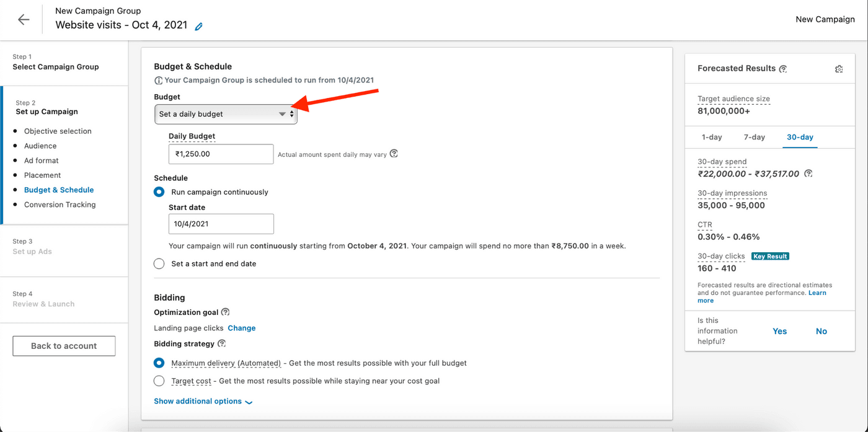The width and height of the screenshot is (868, 432).
Task: Click the schedule info icon near run date notice
Action: [159, 79]
